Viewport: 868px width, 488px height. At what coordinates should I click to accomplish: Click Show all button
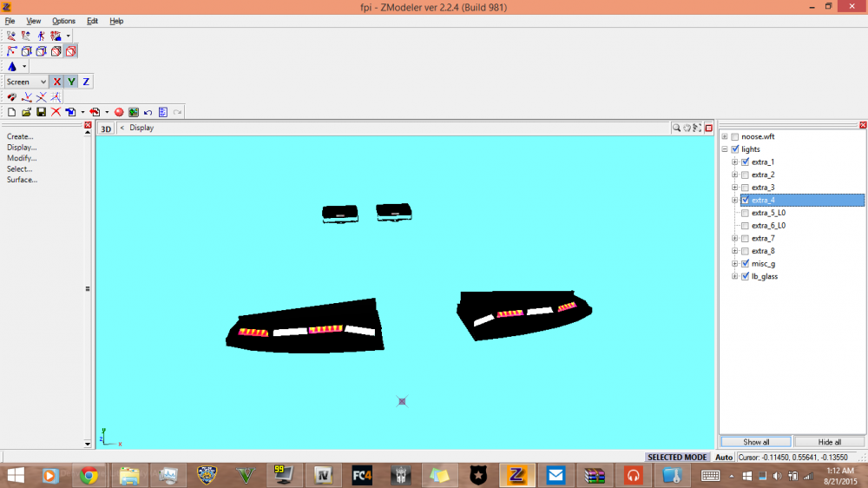click(756, 442)
